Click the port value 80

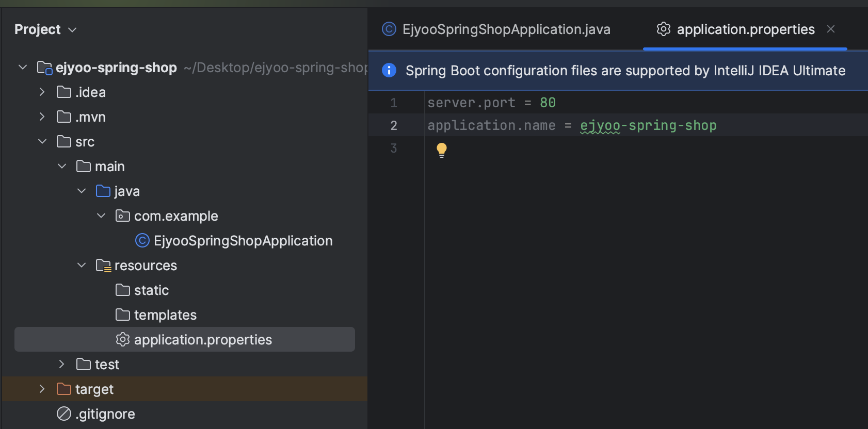(548, 103)
